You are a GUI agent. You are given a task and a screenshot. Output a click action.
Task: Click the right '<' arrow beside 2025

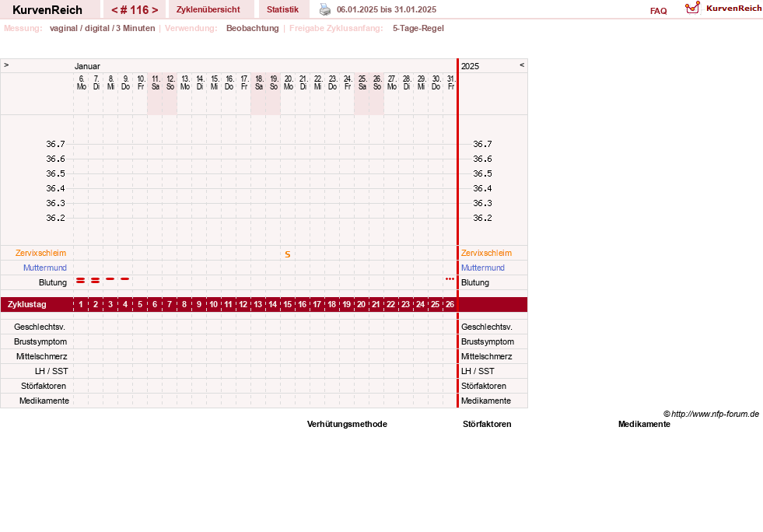[522, 65]
